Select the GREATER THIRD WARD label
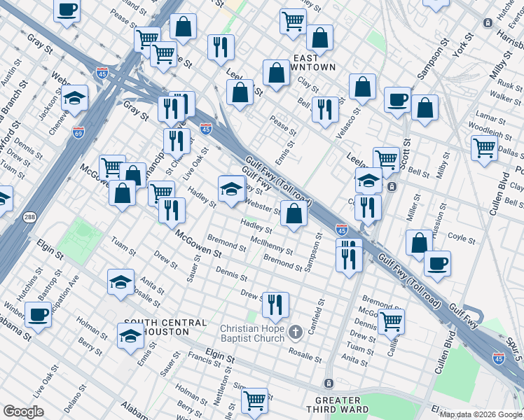This screenshot has width=524, height=420. pyautogui.click(x=338, y=405)
